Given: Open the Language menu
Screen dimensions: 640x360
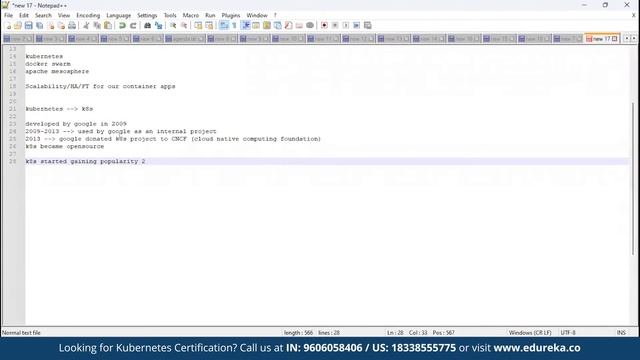Looking at the screenshot, I should tap(118, 15).
